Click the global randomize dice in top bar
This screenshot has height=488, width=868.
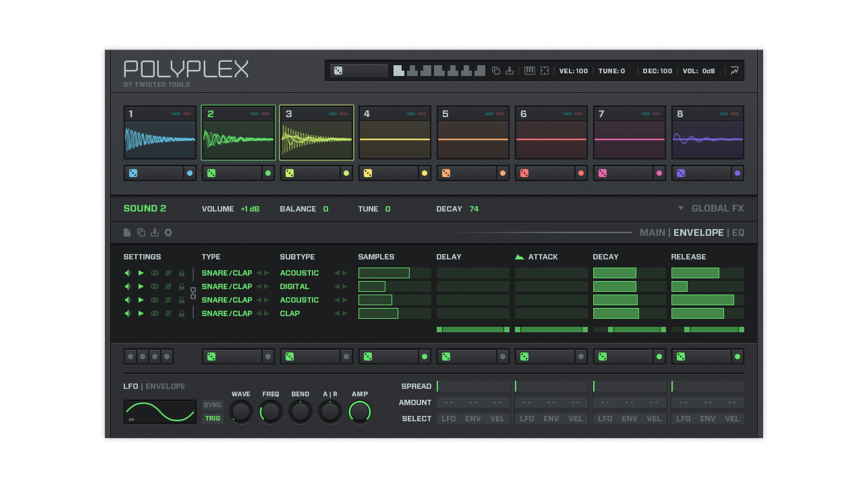point(338,70)
